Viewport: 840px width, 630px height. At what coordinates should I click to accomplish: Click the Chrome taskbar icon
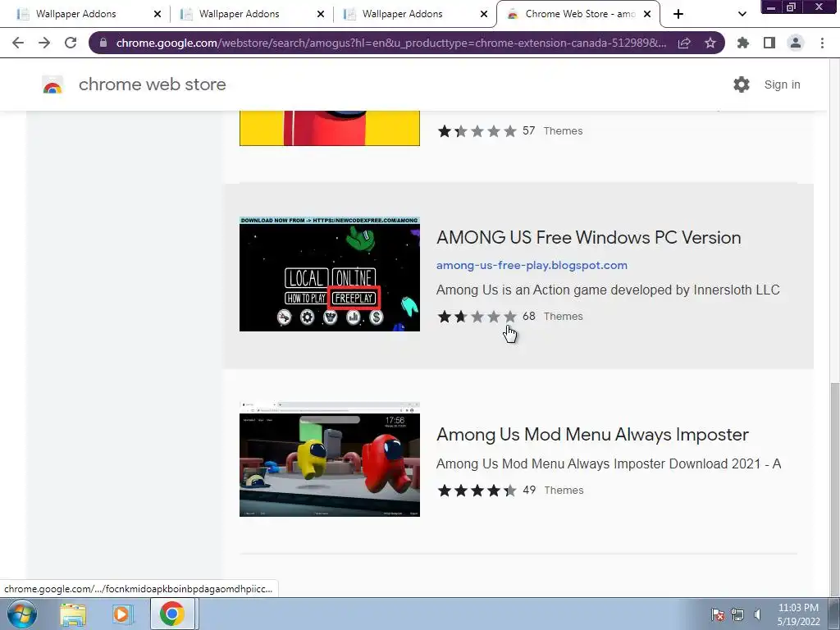point(172,614)
